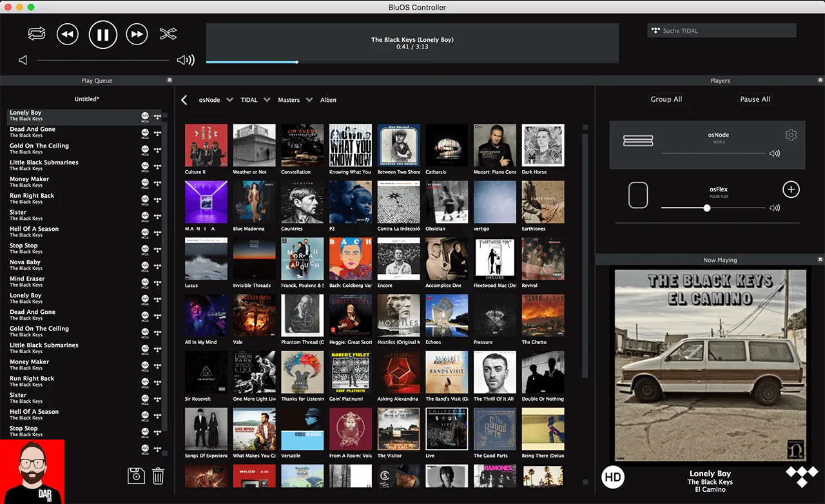825x504 pixels.
Task: Click the TIDAL logo in Now Playing
Action: [802, 478]
